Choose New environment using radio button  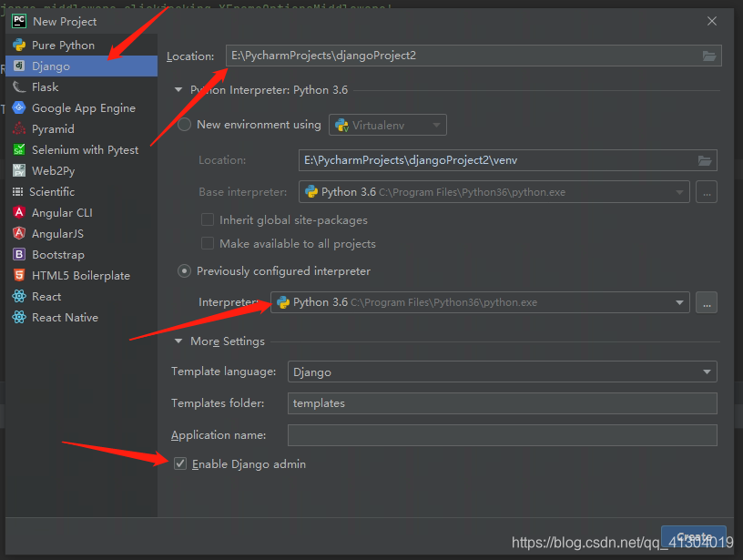pos(184,125)
